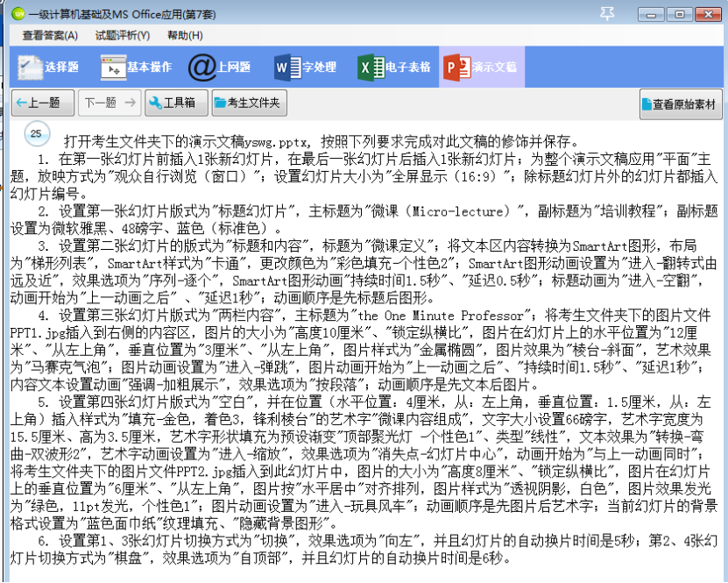Click the Excel icon beside 电子表格
The image size is (728, 583).
click(x=371, y=68)
